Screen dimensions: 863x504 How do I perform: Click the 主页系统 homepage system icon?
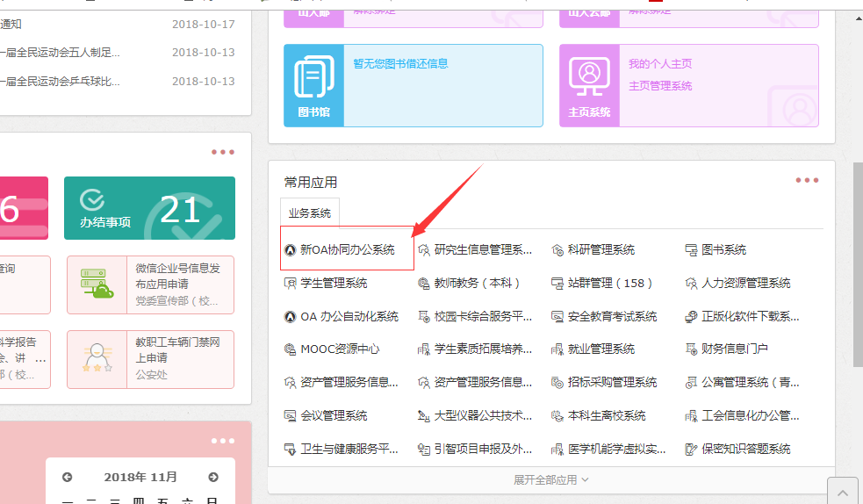point(588,84)
